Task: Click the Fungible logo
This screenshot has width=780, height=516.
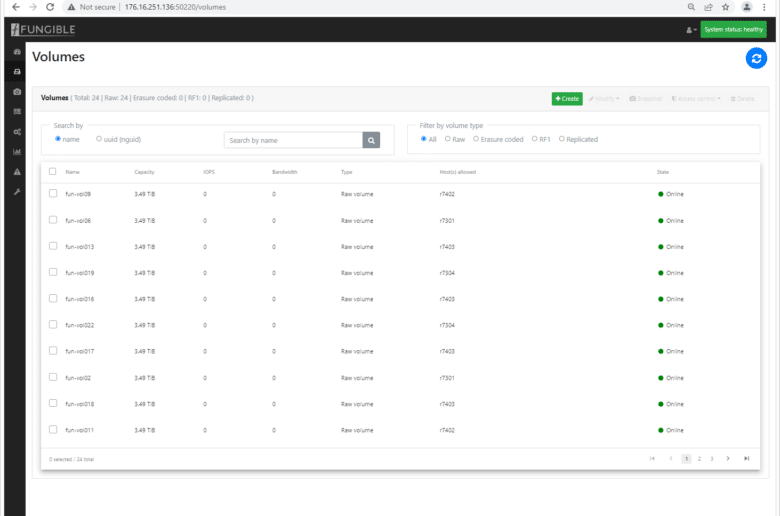Action: 43,29
